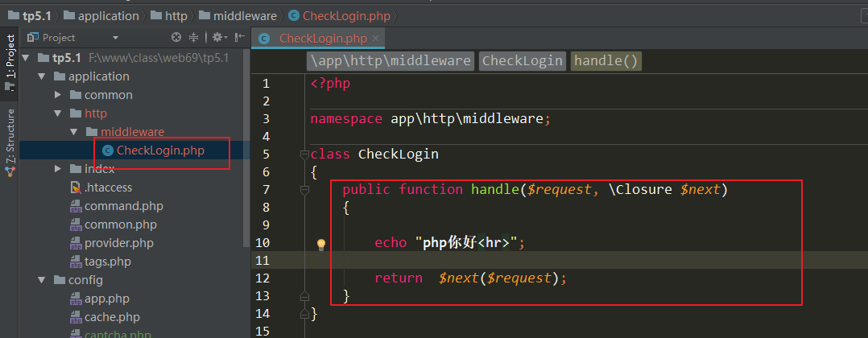Select the CheckLogin.php editor tab
This screenshot has height=338, width=868.
pyautogui.click(x=317, y=39)
